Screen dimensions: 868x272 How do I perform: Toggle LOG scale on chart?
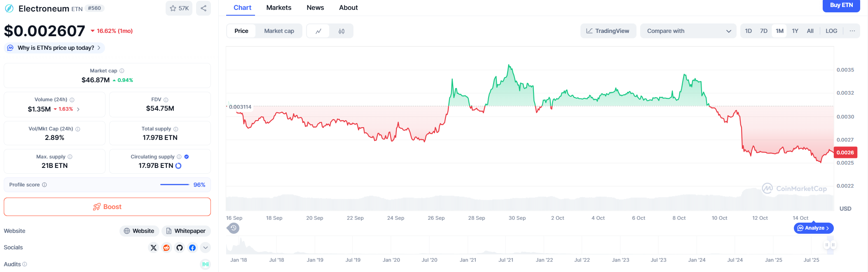pos(831,31)
